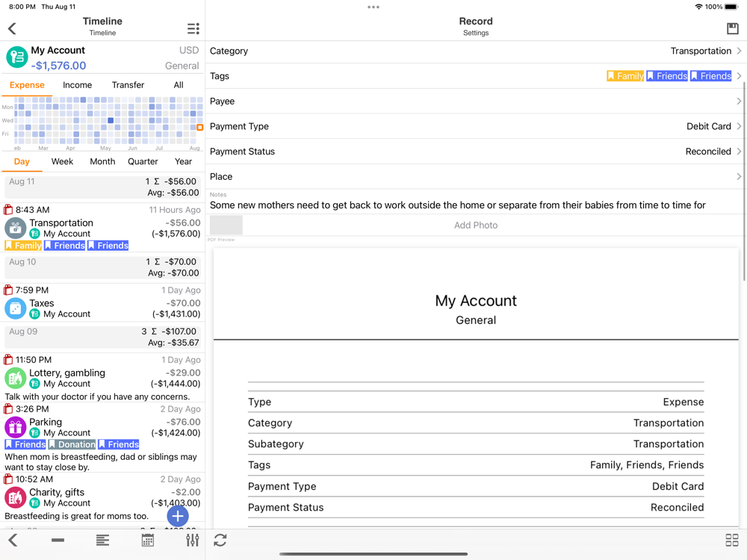747x560 pixels.
Task: Open the Transportation category icon in the 8:43 AM entry
Action: click(x=15, y=228)
